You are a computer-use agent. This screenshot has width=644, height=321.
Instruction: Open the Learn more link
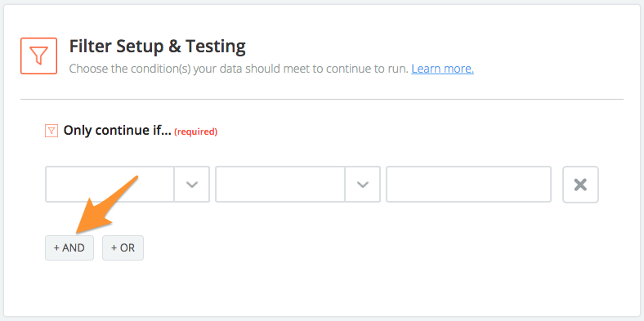[x=442, y=69]
